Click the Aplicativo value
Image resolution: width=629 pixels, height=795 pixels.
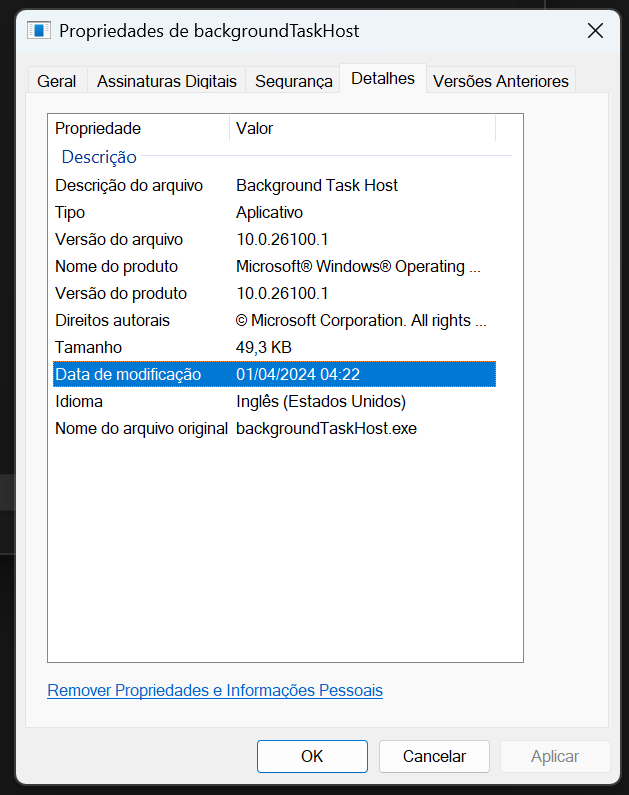(x=269, y=212)
